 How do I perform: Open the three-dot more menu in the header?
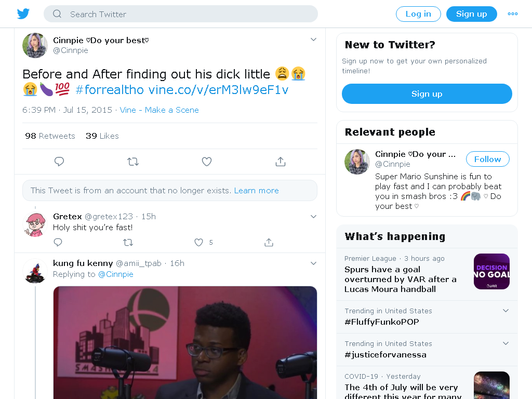[x=513, y=14]
